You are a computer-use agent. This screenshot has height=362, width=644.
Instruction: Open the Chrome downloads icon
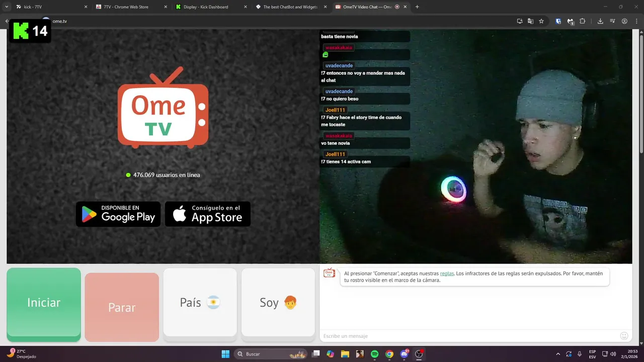tap(600, 21)
